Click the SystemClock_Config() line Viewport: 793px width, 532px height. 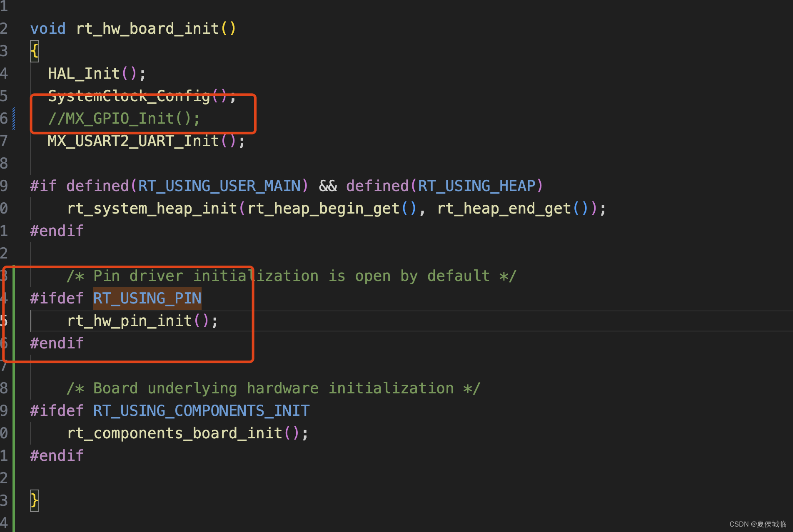click(x=142, y=96)
